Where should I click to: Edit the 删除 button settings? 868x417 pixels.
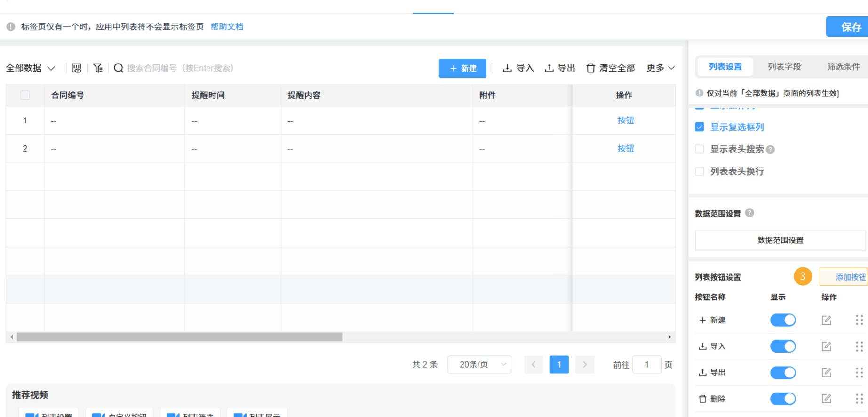pyautogui.click(x=827, y=399)
